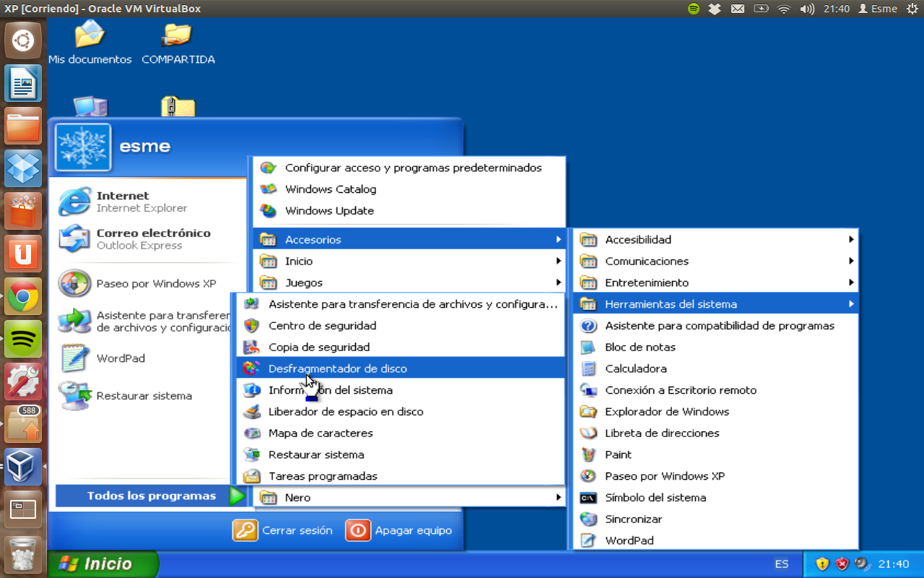Image resolution: width=924 pixels, height=578 pixels.
Task: Select Paseo por Windows XP in Accesorios
Action: [715, 476]
